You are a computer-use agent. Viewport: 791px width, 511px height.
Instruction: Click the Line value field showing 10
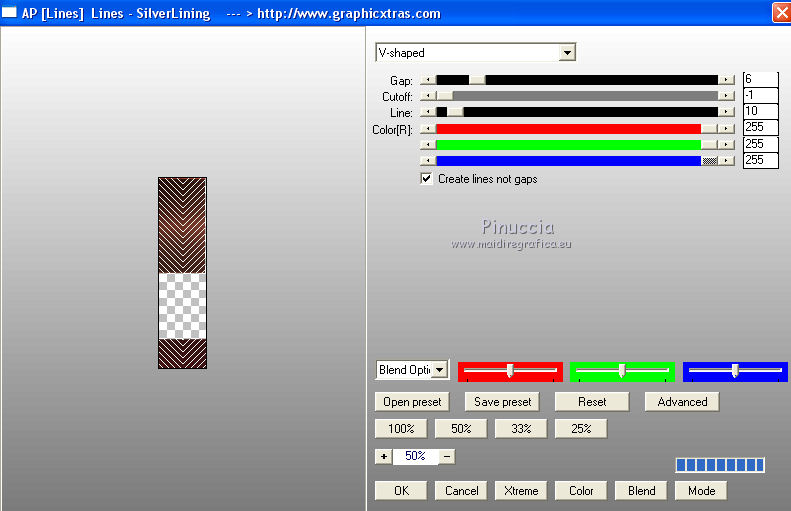point(761,111)
